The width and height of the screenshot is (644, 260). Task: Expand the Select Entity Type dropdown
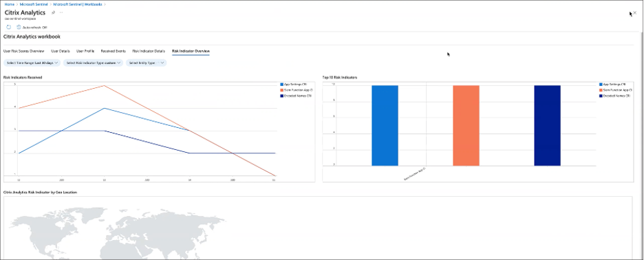tap(147, 63)
